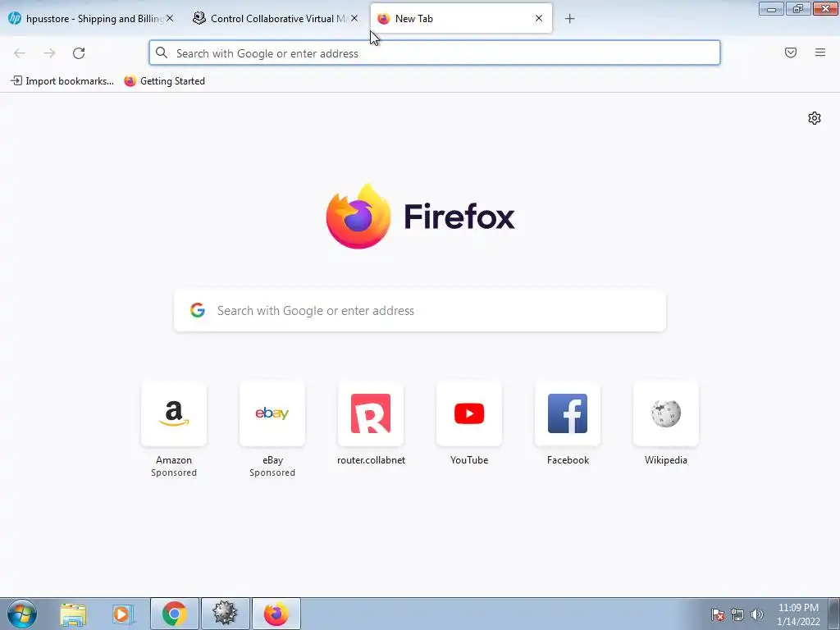The width and height of the screenshot is (840, 630).
Task: Click the Firefox taskbar button
Action: (x=276, y=614)
